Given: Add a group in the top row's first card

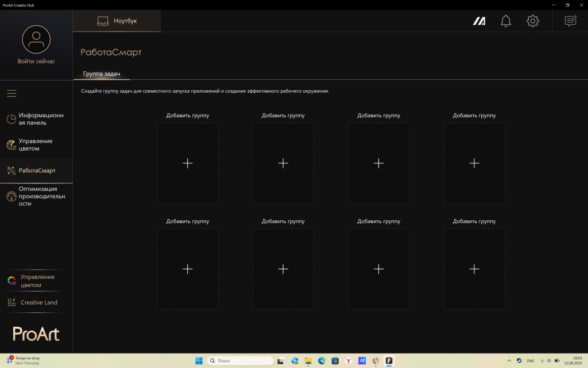Looking at the screenshot, I should pos(188,163).
